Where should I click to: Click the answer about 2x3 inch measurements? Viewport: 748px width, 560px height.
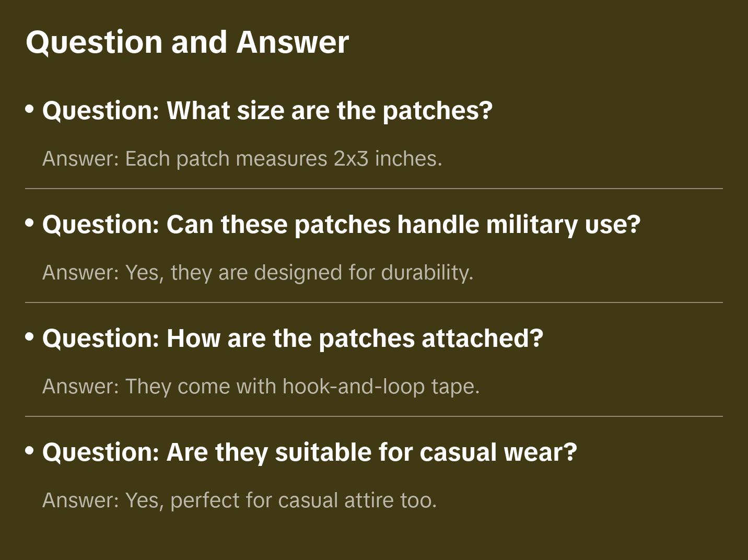(x=242, y=159)
